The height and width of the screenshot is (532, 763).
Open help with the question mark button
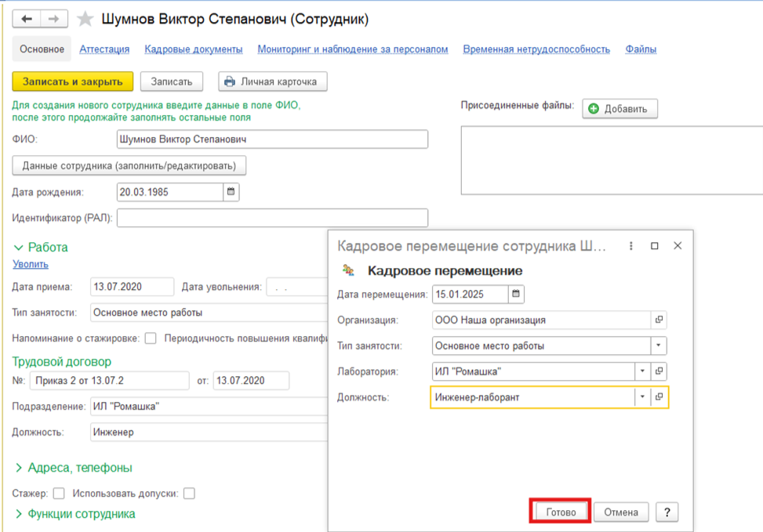667,512
